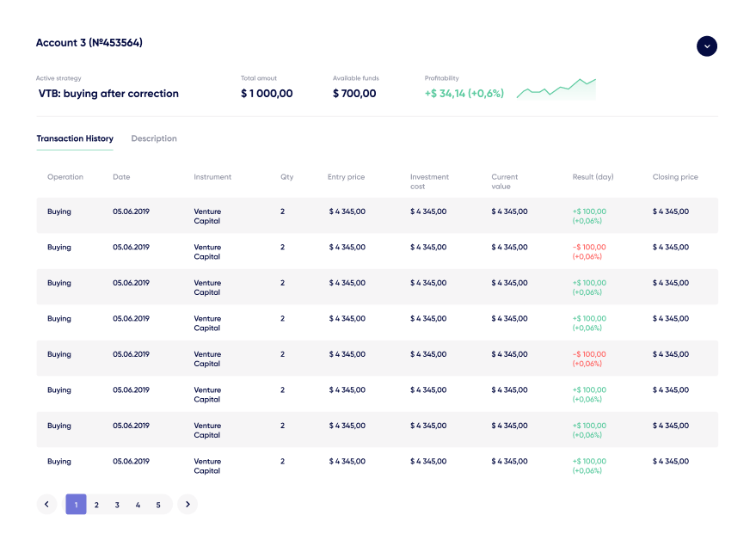The width and height of the screenshot is (756, 558).
Task: Click the Account 3 (№453564) title
Action: tap(89, 43)
